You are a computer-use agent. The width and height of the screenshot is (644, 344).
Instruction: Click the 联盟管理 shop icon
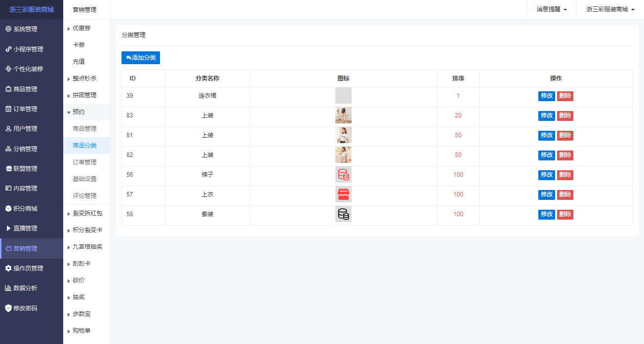pyautogui.click(x=8, y=169)
